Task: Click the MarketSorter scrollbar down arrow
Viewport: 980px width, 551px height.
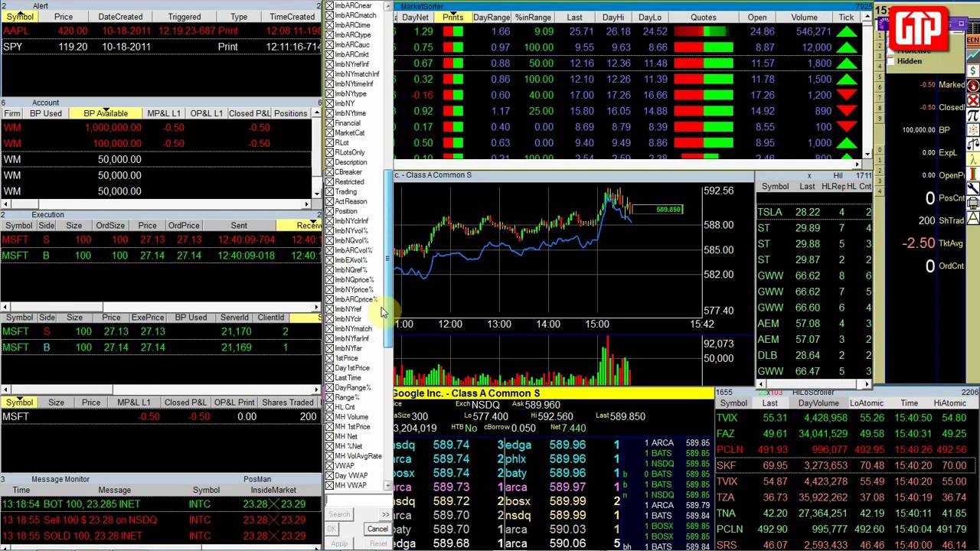Action: coord(867,154)
